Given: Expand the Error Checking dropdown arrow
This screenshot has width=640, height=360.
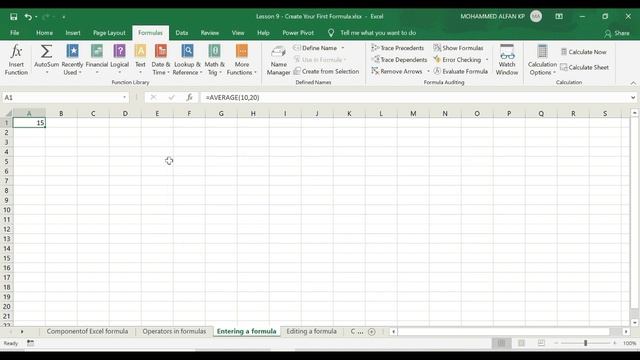Looking at the screenshot, I should tap(487, 60).
